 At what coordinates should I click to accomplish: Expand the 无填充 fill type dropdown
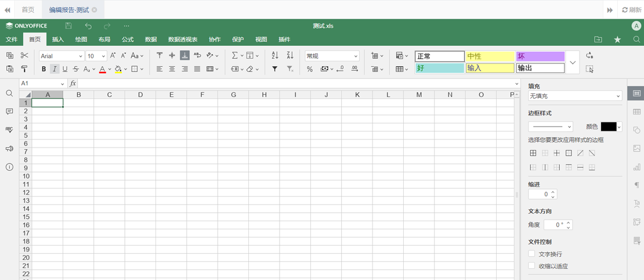574,96
